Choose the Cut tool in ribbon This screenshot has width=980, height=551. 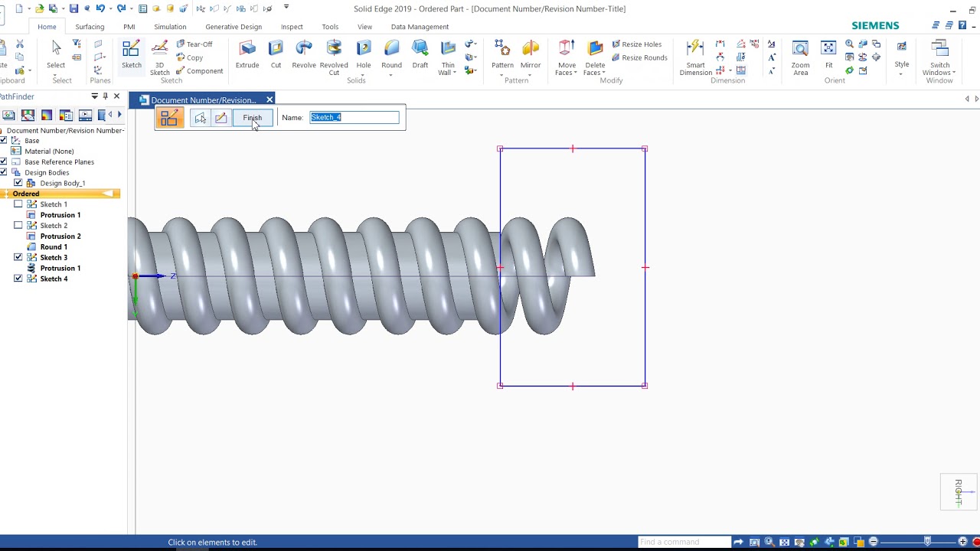[276, 55]
